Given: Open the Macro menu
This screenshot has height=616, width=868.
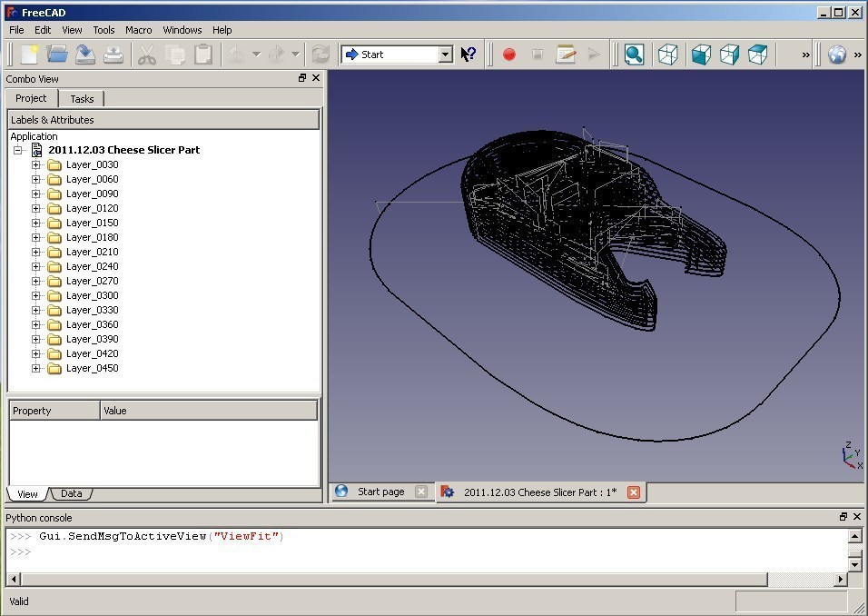Looking at the screenshot, I should [138, 29].
